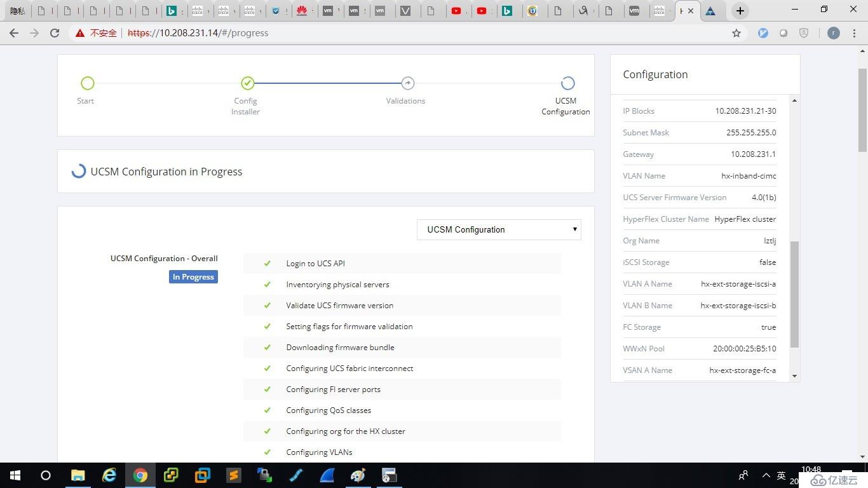Click the browser page vertical scrollbar thumb
868x488 pixels.
coord(862,110)
